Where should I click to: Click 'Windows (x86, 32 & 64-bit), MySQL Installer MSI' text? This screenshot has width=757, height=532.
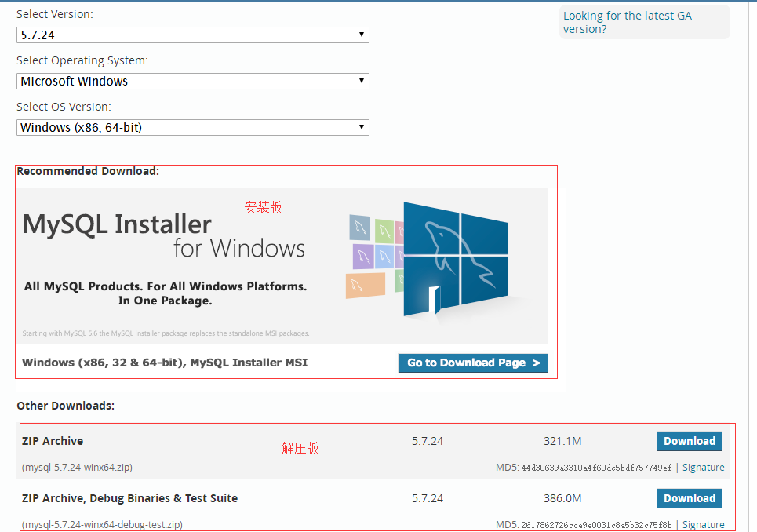coord(165,363)
